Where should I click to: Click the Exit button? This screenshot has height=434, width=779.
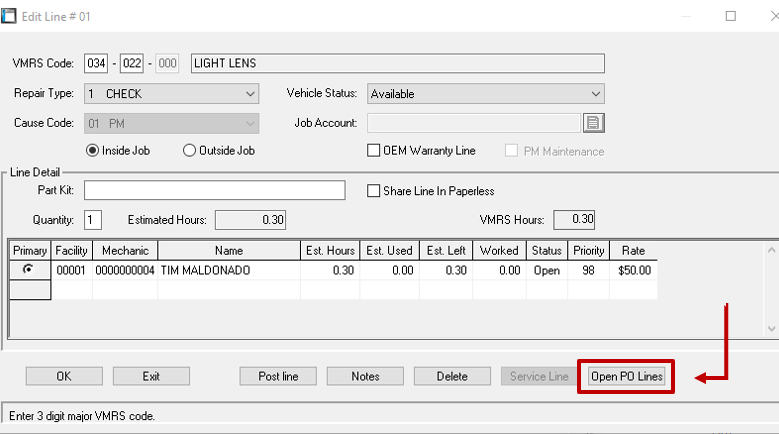(x=151, y=376)
